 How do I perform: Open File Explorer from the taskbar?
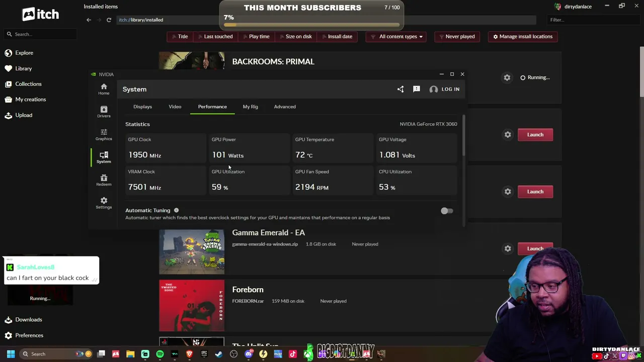coord(130,354)
